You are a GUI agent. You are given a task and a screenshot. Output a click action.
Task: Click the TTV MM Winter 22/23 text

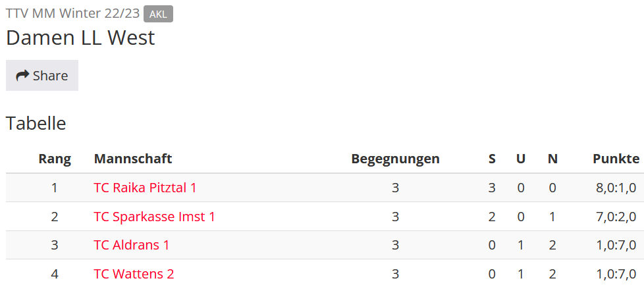coord(72,14)
